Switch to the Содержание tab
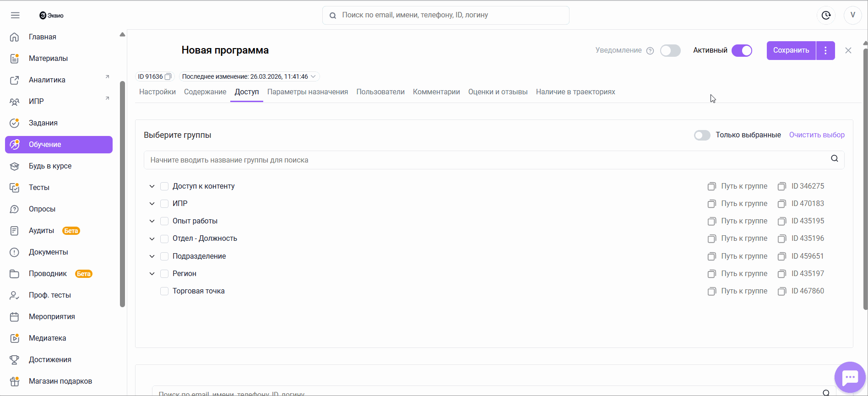Image resolution: width=868 pixels, height=396 pixels. [x=205, y=92]
